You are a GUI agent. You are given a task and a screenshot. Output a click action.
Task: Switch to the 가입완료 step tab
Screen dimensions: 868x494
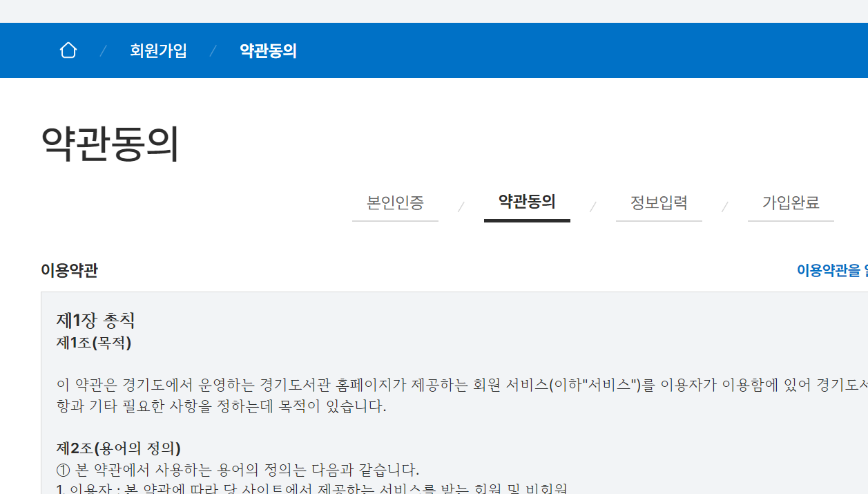(791, 203)
